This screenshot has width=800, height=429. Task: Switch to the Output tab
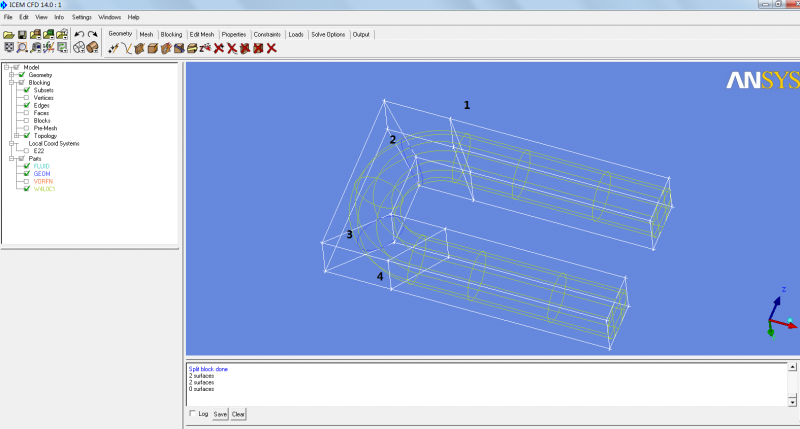click(361, 34)
